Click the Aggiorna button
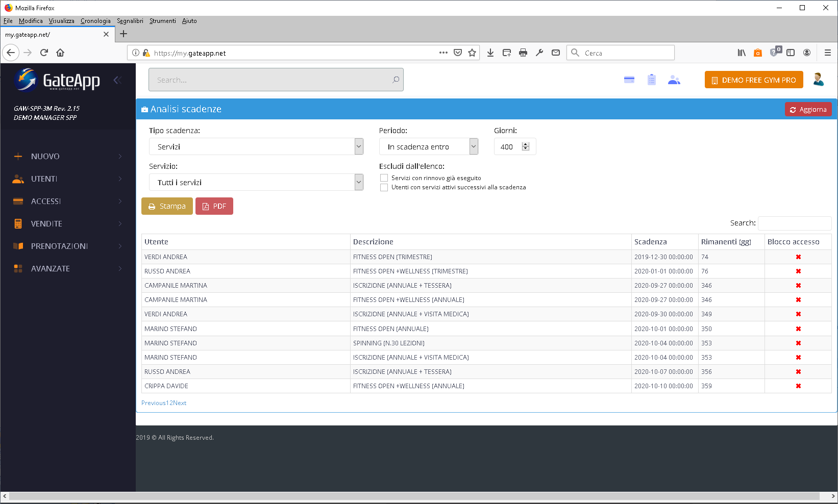Screen dimensions: 838x504 pos(808,109)
